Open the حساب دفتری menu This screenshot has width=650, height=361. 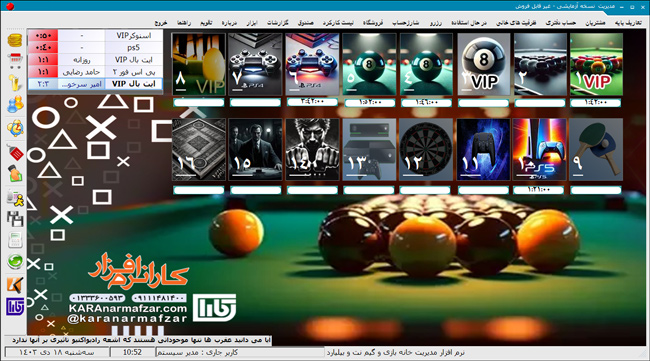point(560,23)
